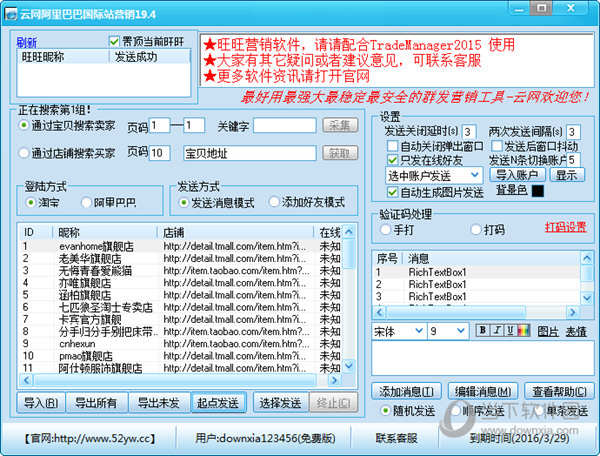Screen dimensions: 600x456
Task: Click 导出所有 button
Action: click(96, 402)
